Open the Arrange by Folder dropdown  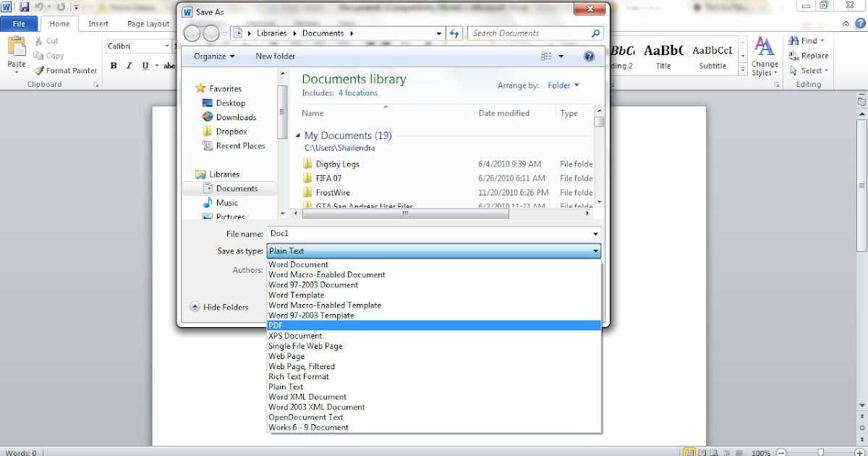(563, 85)
